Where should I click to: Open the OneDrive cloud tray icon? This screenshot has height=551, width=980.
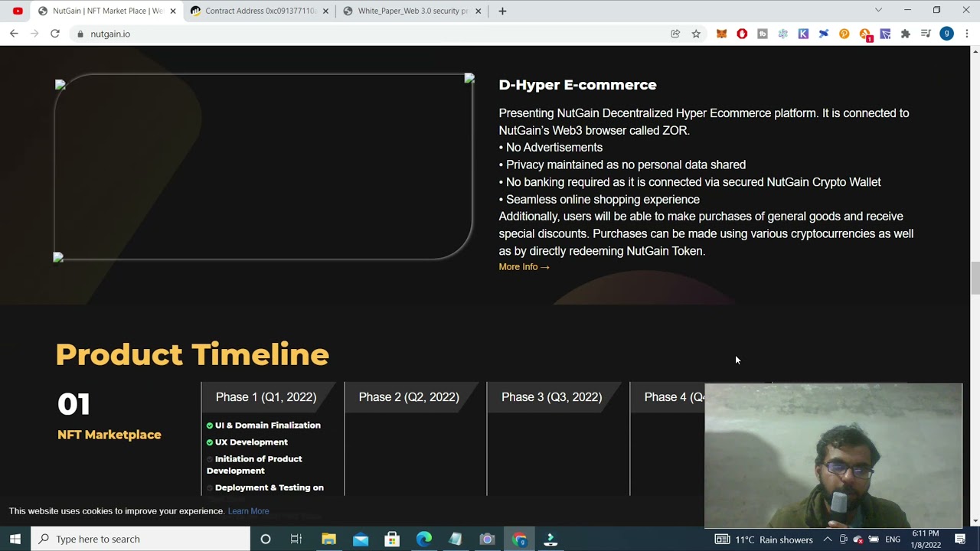pyautogui.click(x=858, y=540)
